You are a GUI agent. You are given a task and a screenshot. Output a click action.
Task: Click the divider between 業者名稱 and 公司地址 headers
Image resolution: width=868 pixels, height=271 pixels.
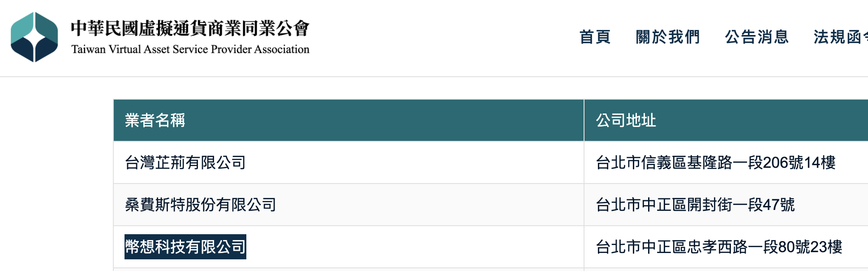click(x=584, y=120)
